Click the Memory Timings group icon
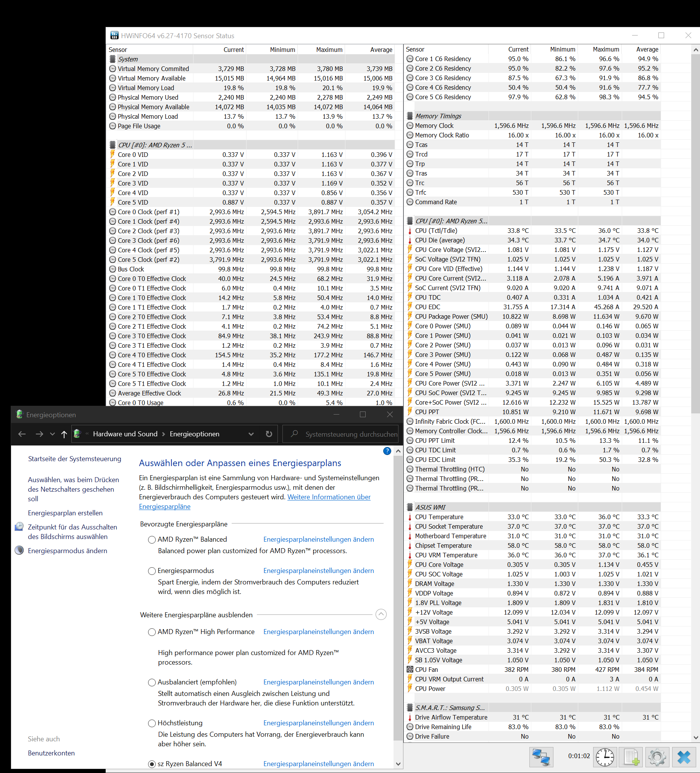The image size is (700, 773). click(410, 116)
